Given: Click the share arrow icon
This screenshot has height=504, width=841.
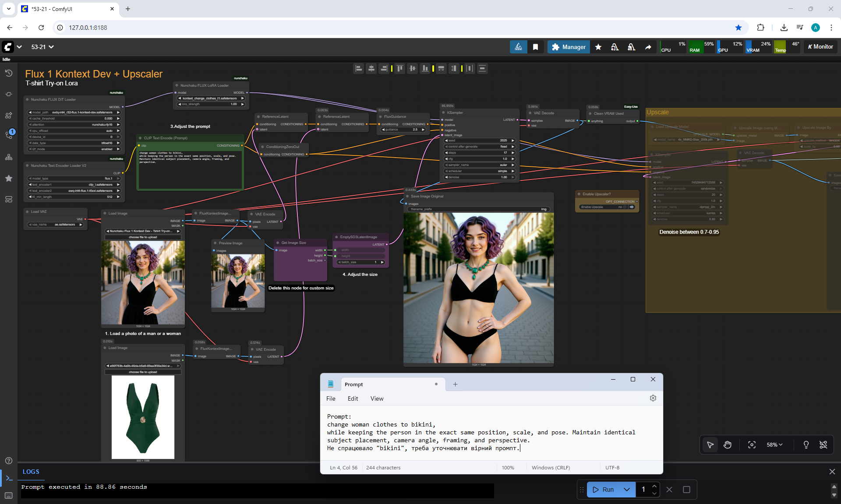Looking at the screenshot, I should pyautogui.click(x=648, y=47).
